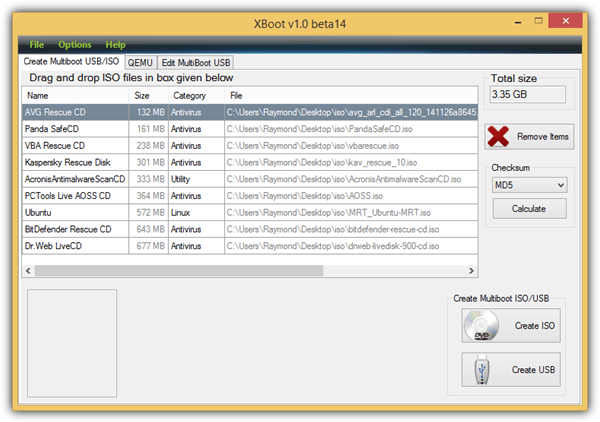600x422 pixels.
Task: Select the Create Multiboot USB/ISO tab
Action: click(71, 62)
